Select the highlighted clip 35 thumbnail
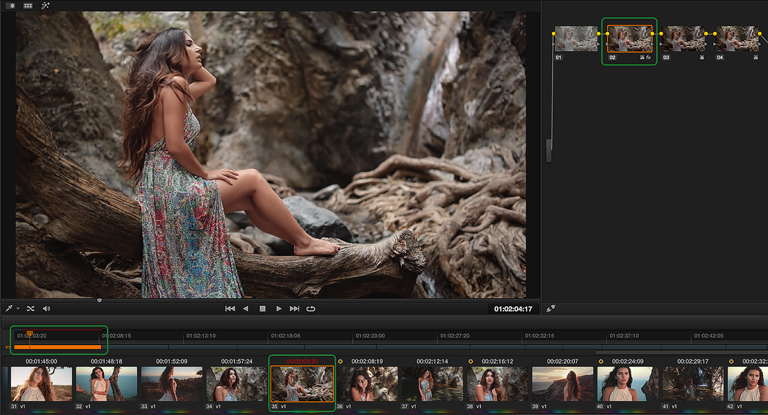The image size is (768, 415). point(302,384)
